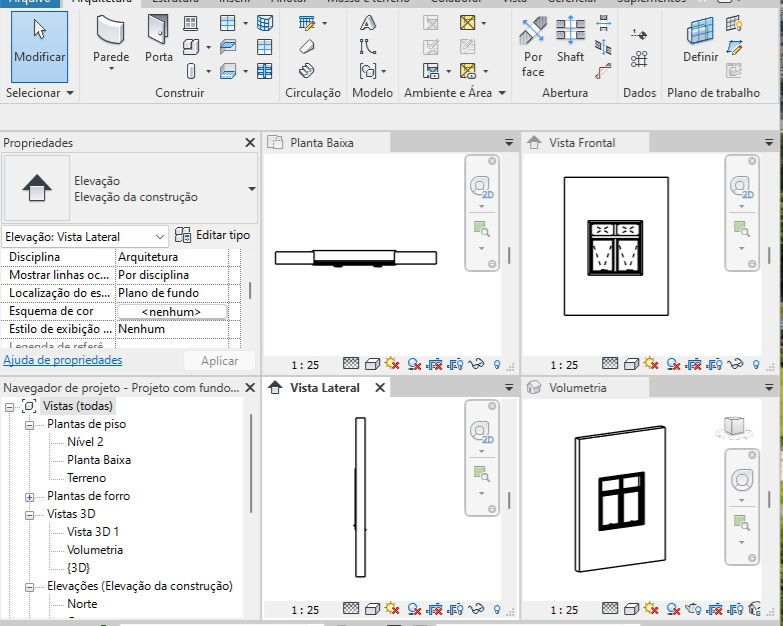
Task: Expand the Plantas de forro tree node
Action: coord(29,497)
